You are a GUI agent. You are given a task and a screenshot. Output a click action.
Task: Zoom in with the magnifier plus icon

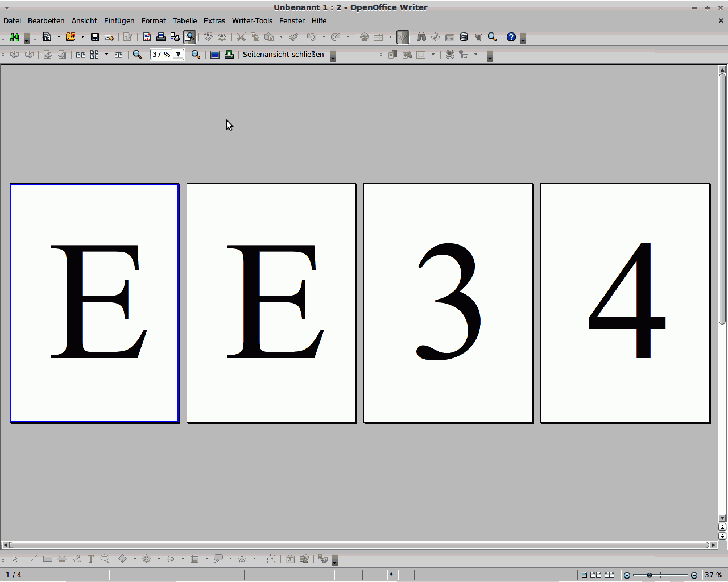click(137, 55)
